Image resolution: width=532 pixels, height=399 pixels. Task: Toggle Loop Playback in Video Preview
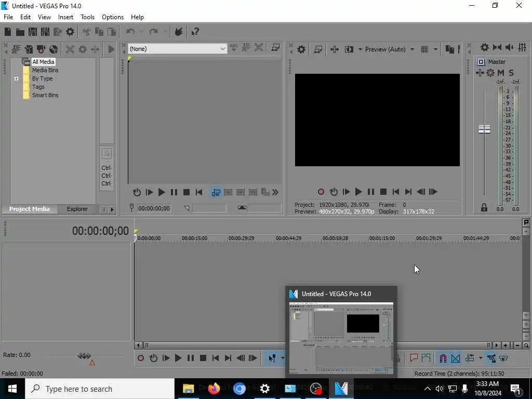pos(334,192)
